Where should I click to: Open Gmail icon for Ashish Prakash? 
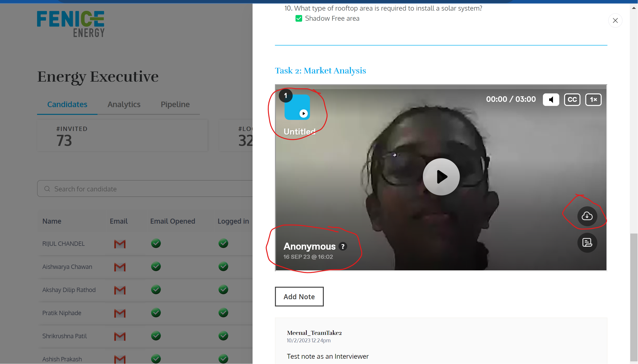tap(120, 359)
